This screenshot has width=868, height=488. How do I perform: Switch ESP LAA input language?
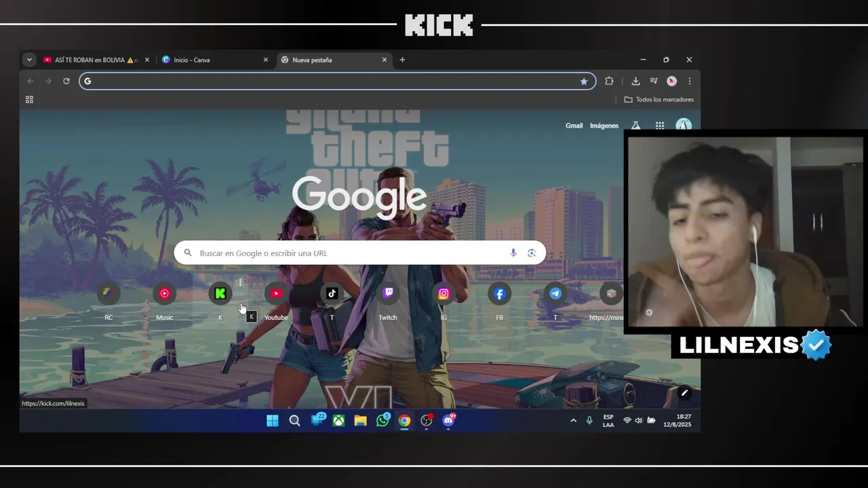coord(608,421)
